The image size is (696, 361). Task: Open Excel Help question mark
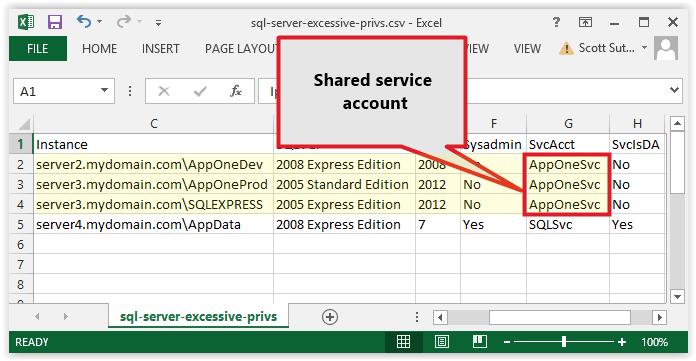tap(556, 22)
